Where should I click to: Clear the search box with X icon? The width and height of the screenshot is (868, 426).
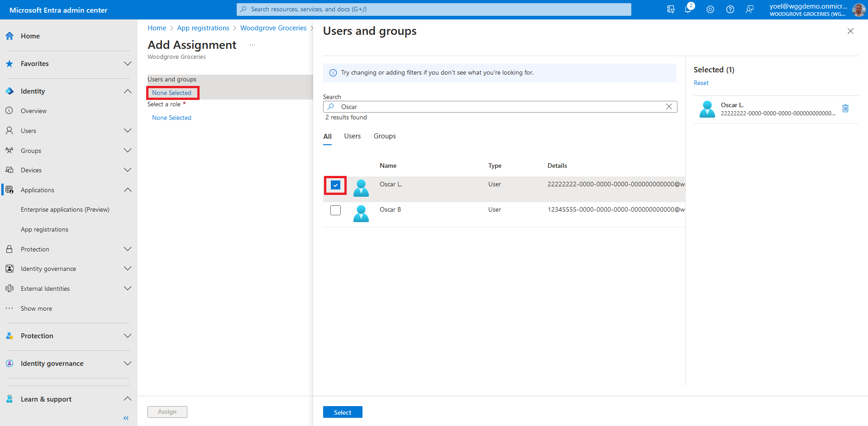point(669,107)
